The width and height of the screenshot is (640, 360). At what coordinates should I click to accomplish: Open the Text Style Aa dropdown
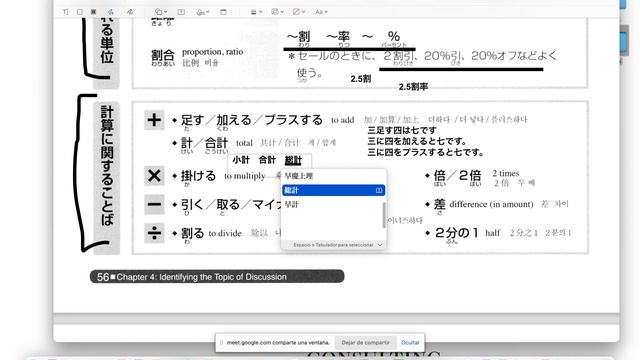pos(321,12)
